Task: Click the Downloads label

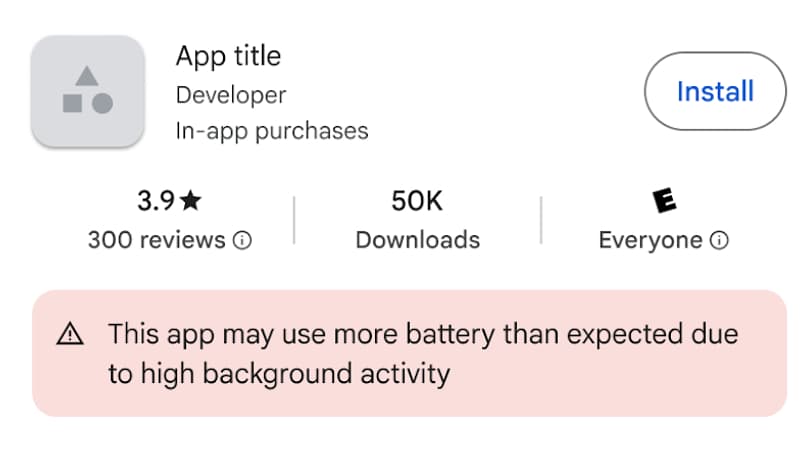Action: [417, 240]
